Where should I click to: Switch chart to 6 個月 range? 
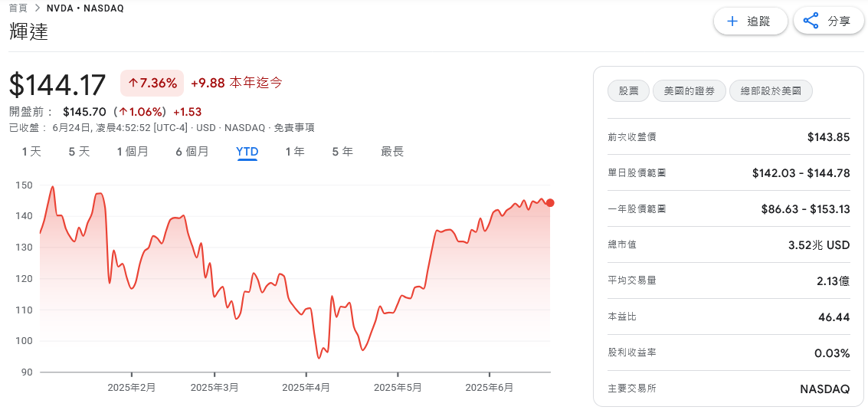(x=192, y=151)
